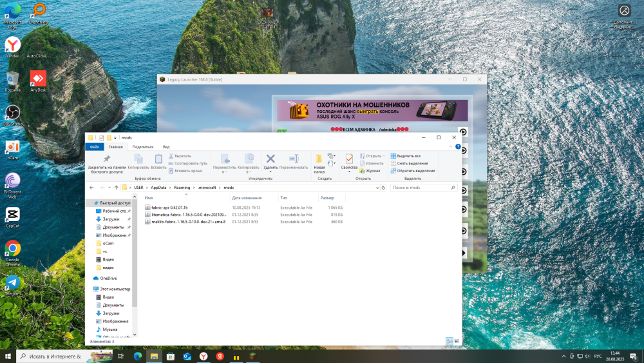
Task: Open the Windows Start menu
Action: [x=8, y=357]
